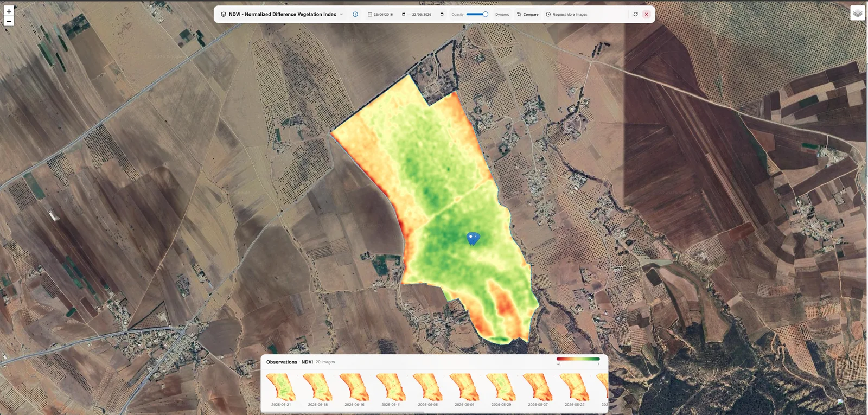Select the 2026-05-29 observation thumbnail
The width and height of the screenshot is (868, 415).
pyautogui.click(x=501, y=387)
